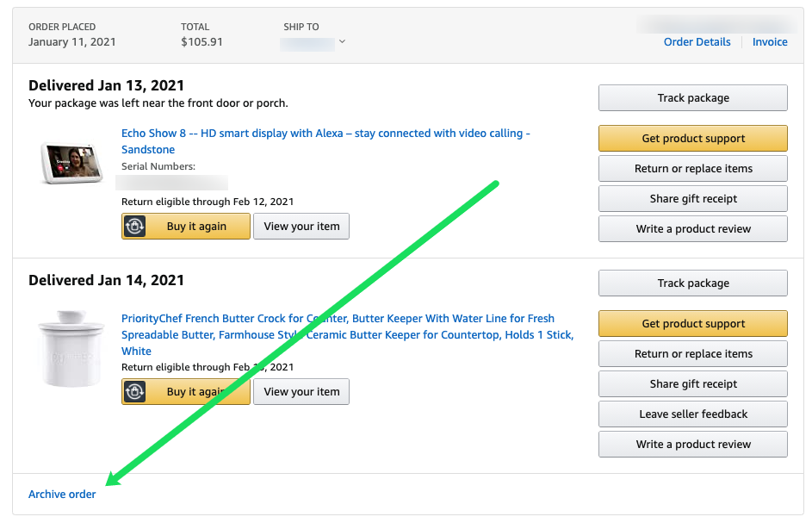Click the Archive order link
Viewport: 812px width, 523px height.
pyautogui.click(x=62, y=495)
